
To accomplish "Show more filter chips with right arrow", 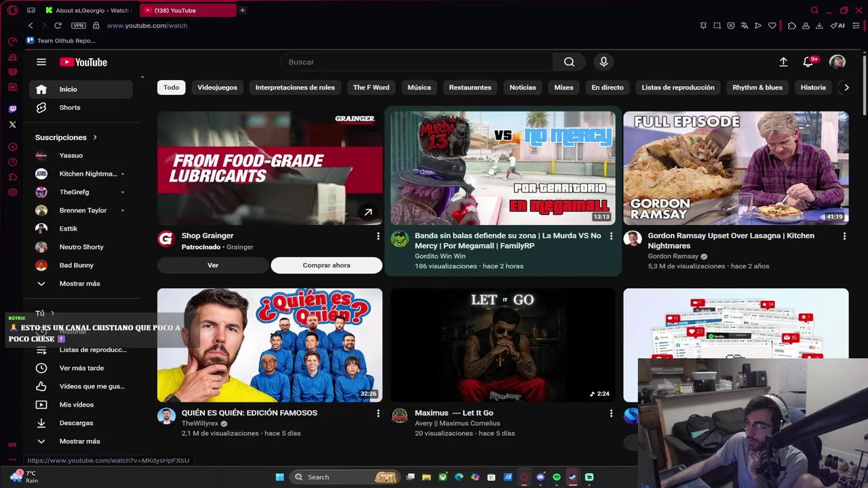I will [x=846, y=87].
